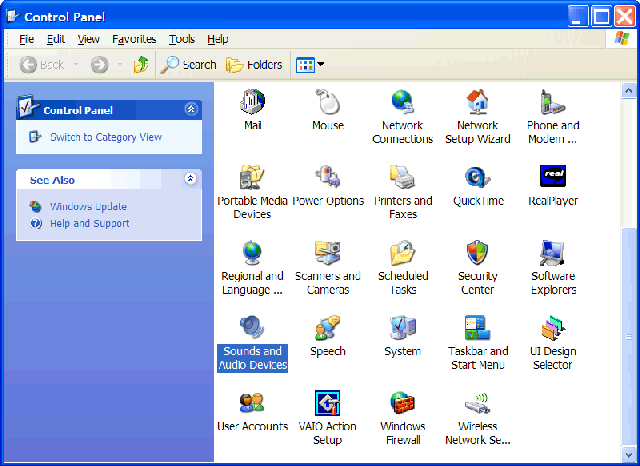This screenshot has height=466, width=640.
Task: Open Scanners and Cameras
Action: 328,268
